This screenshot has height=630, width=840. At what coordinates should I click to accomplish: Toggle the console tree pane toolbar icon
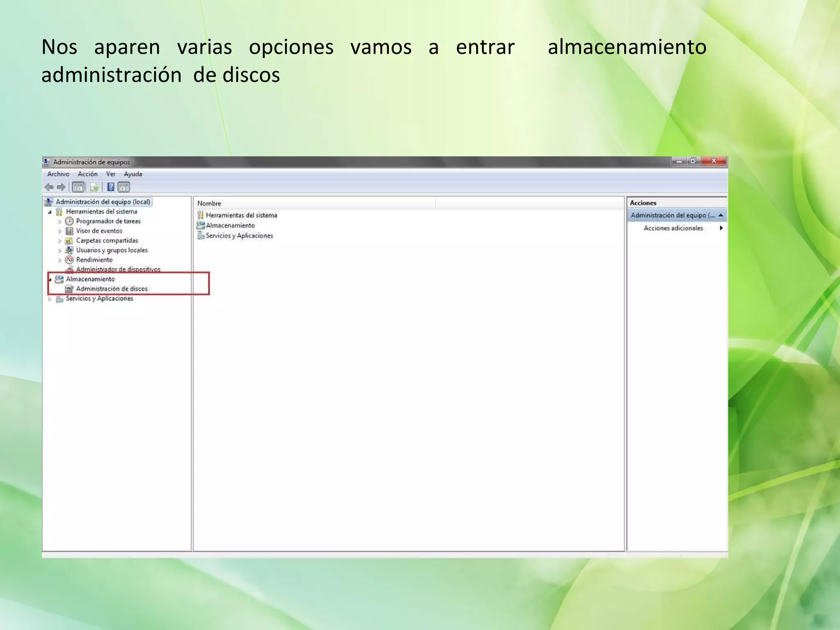(x=78, y=187)
